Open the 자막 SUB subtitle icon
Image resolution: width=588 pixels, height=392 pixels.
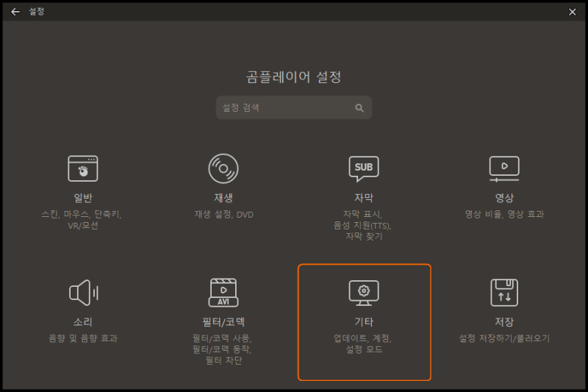coord(364,169)
